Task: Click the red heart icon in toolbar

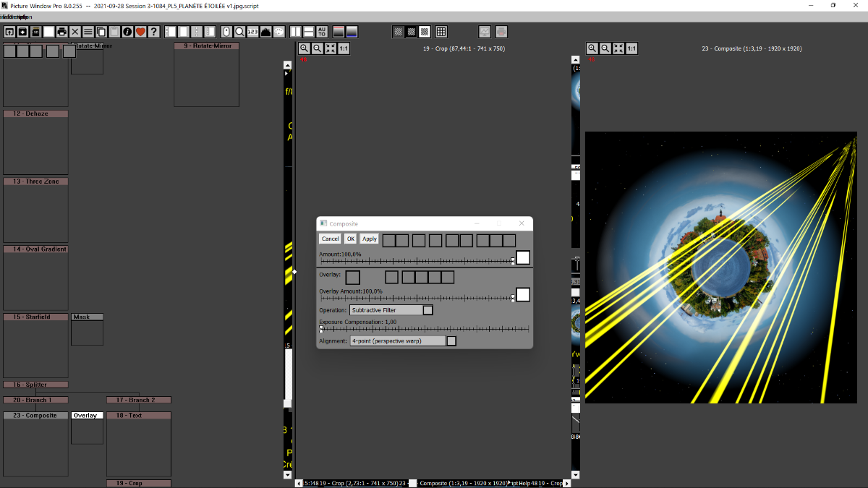Action: (x=140, y=32)
